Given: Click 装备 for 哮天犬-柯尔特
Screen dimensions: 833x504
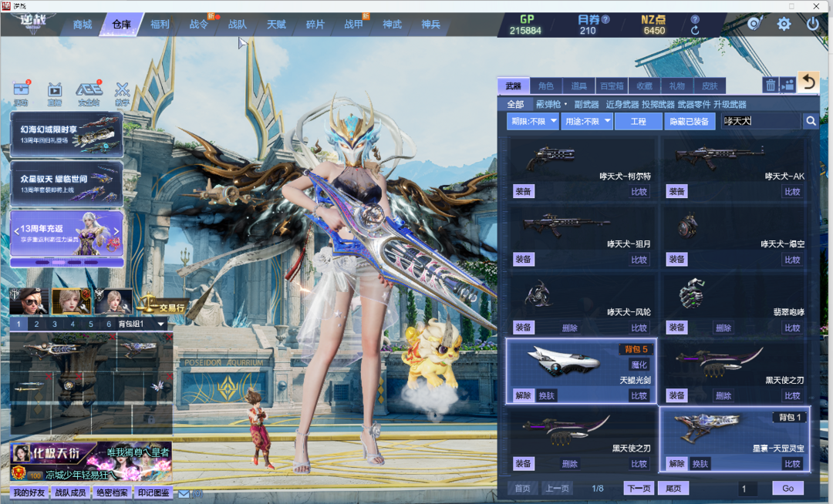Looking at the screenshot, I should tap(523, 192).
